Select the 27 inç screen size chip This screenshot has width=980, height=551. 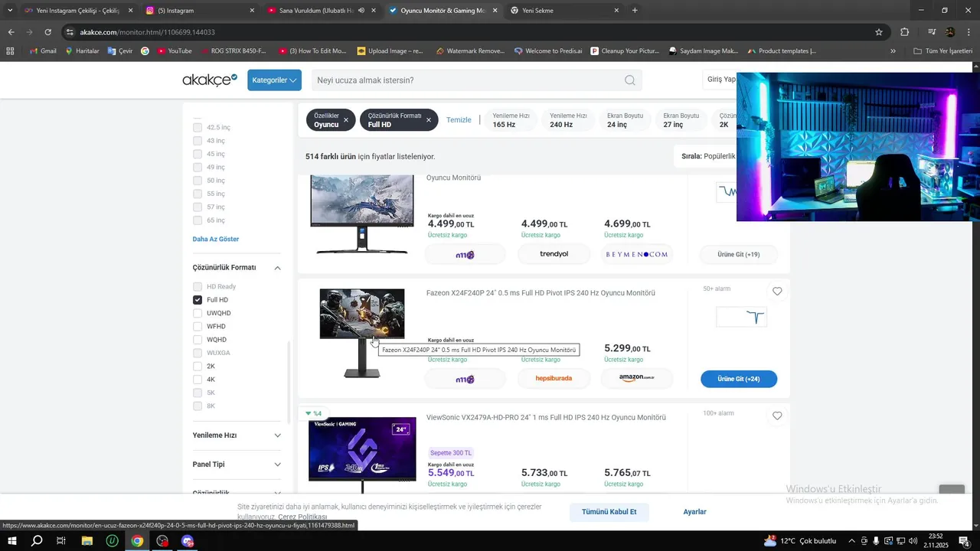[x=681, y=120]
